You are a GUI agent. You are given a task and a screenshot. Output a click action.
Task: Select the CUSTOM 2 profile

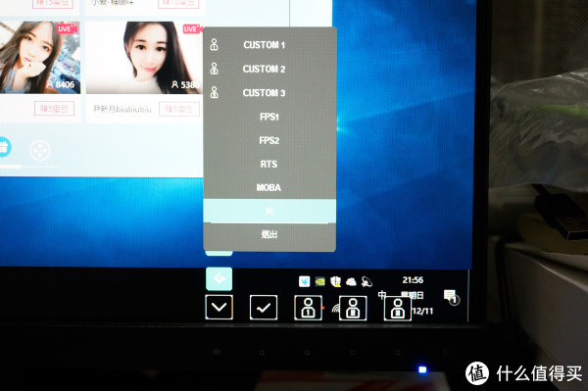(x=269, y=69)
